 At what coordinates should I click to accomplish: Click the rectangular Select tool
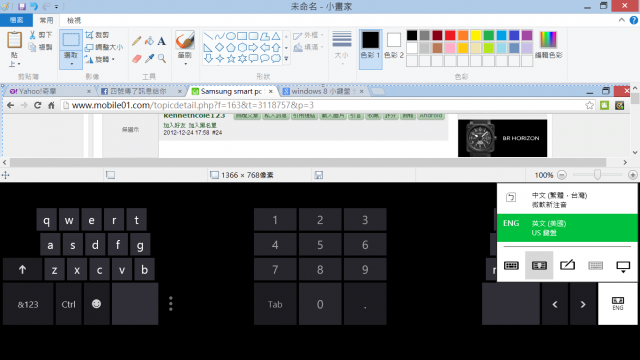71,40
